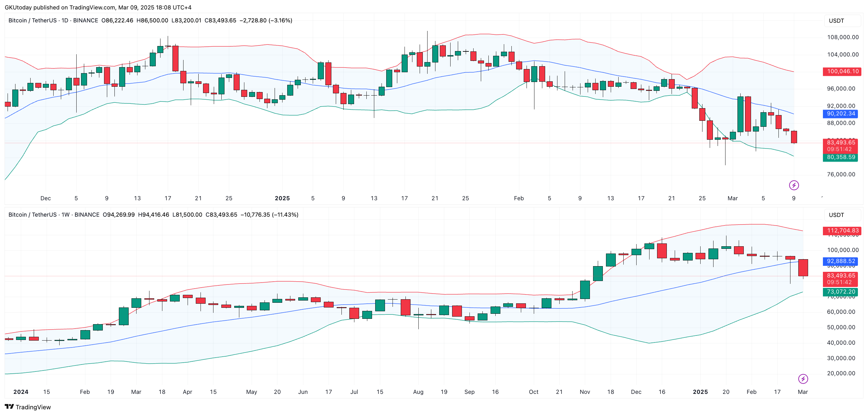
Task: Click the daily open value O86,222.46
Action: pyautogui.click(x=117, y=20)
